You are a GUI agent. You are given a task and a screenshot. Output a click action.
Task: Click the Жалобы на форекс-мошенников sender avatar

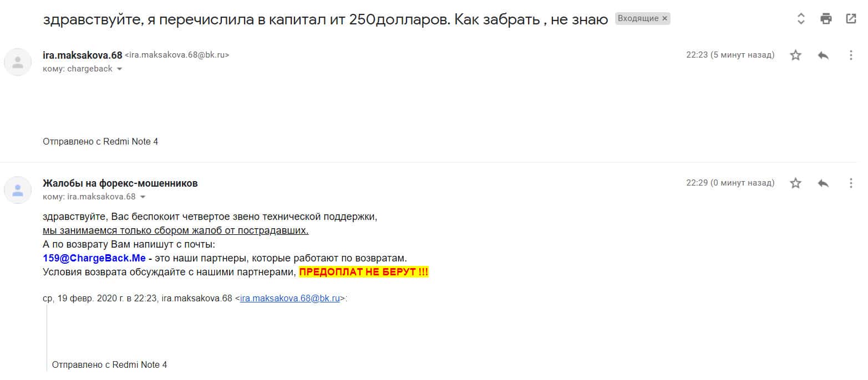tap(18, 190)
